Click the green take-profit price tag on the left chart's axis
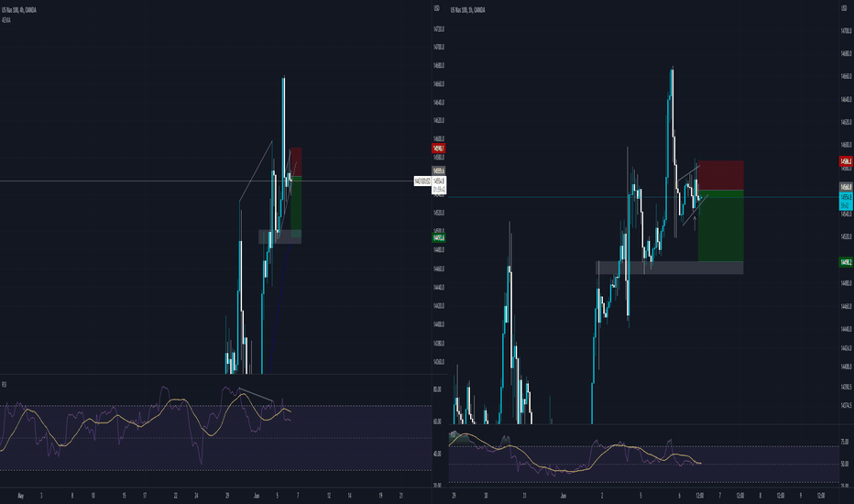 coord(438,237)
